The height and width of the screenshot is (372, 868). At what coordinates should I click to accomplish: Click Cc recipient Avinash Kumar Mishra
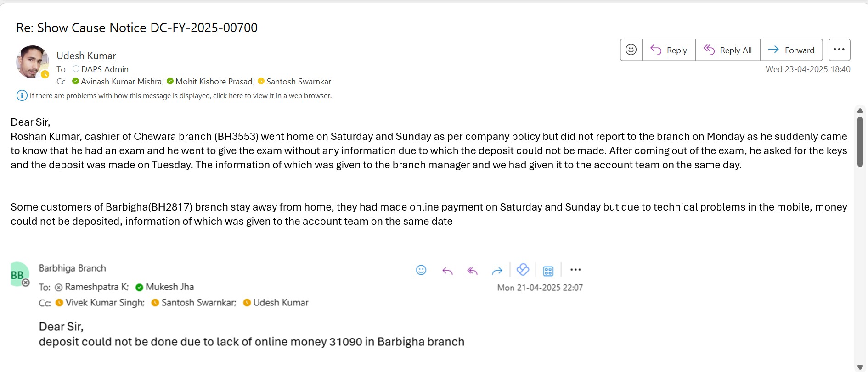click(122, 81)
